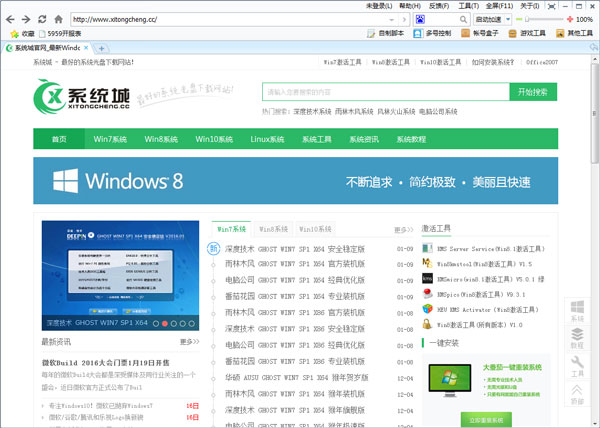This screenshot has height=428, width=600.
Task: Click 更多>> beside the system list tabs
Action: 404,230
